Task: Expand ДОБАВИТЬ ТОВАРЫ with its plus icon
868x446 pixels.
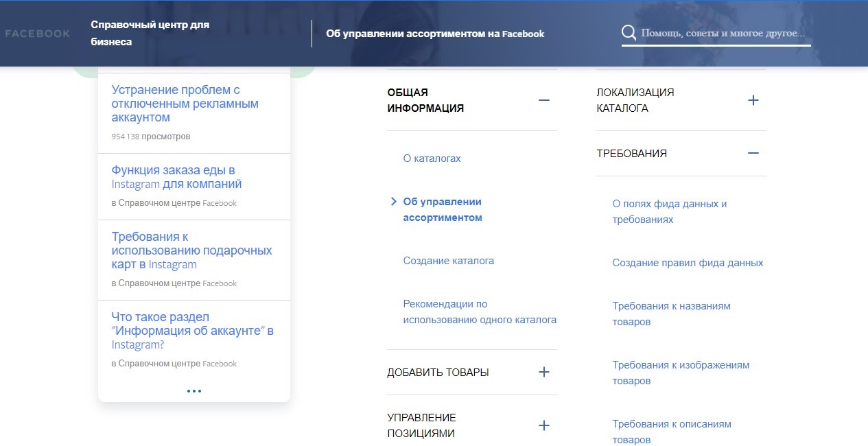Action: tap(544, 372)
